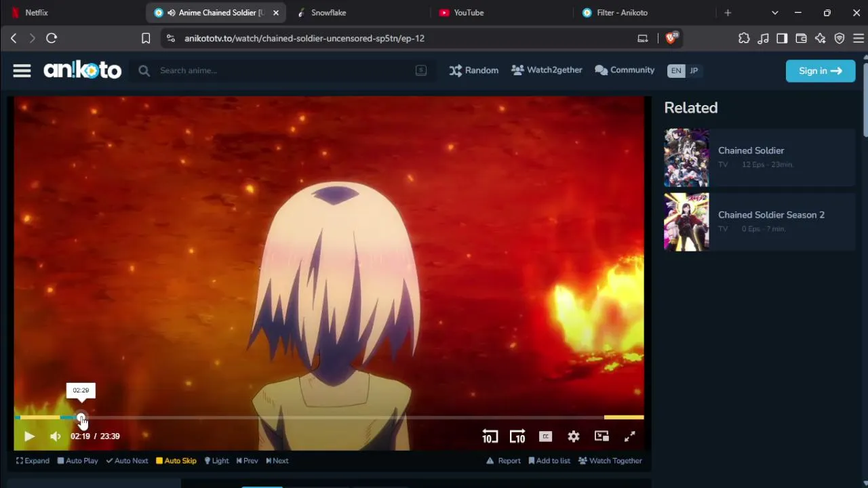The width and height of the screenshot is (868, 488).
Task: Bookmark this page
Action: pyautogui.click(x=146, y=39)
